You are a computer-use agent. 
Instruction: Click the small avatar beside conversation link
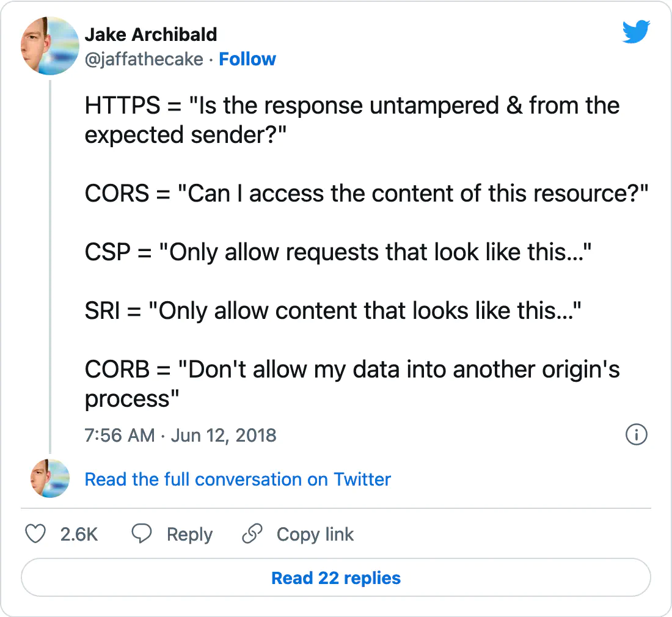click(x=49, y=478)
